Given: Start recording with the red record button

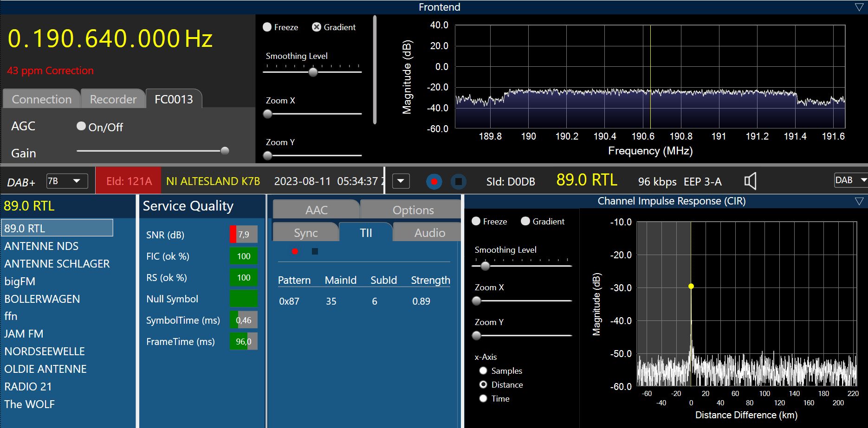Looking at the screenshot, I should (x=434, y=181).
